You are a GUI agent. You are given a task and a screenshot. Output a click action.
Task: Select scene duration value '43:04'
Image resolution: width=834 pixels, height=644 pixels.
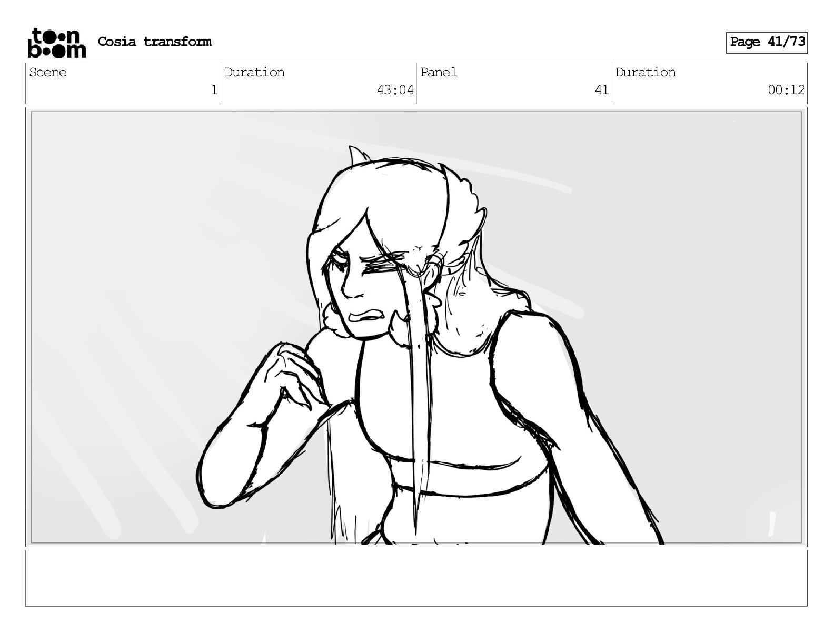pyautogui.click(x=395, y=90)
